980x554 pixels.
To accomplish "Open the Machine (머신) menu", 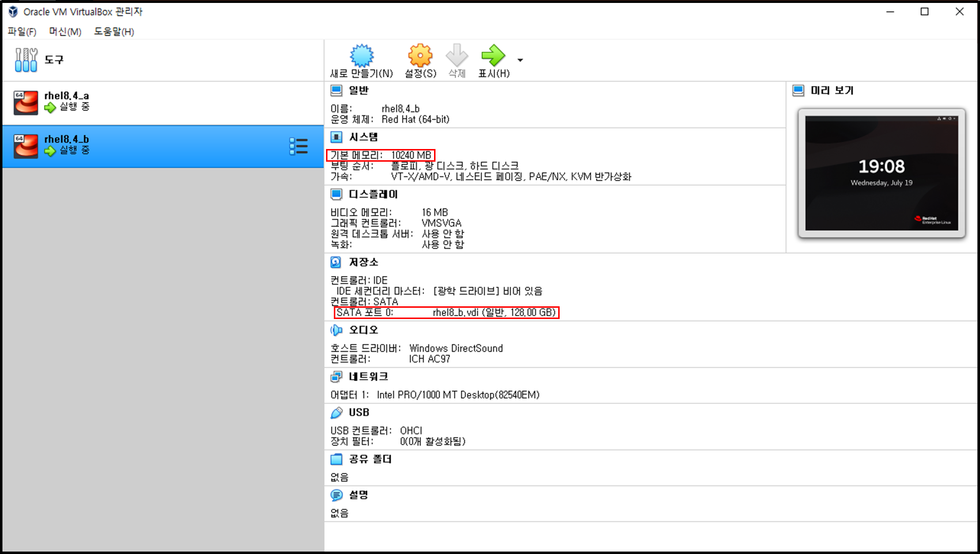I will tap(65, 32).
